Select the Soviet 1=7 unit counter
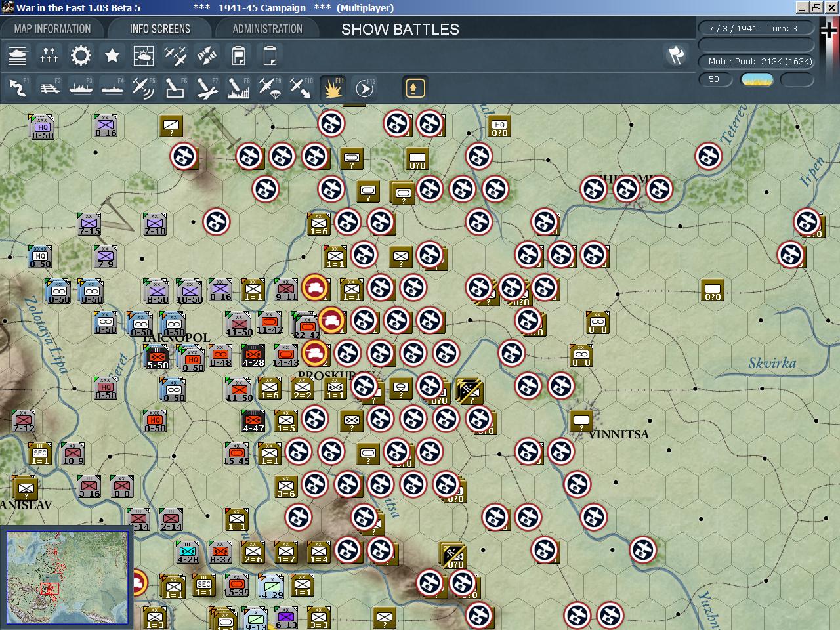The image size is (840, 630). point(285,553)
